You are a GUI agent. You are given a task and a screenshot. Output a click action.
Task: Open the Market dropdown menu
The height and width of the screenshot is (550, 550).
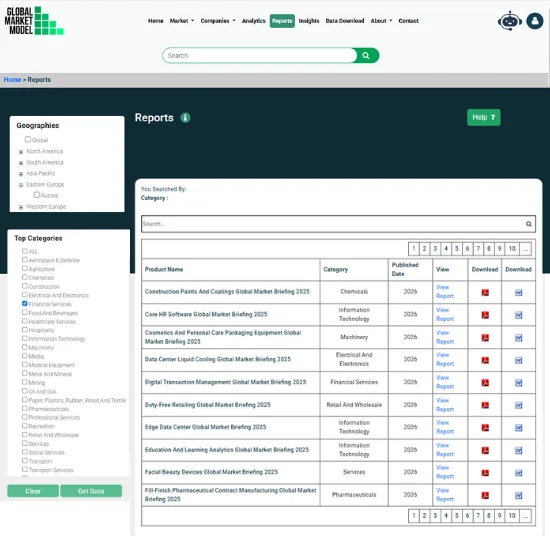(x=182, y=21)
